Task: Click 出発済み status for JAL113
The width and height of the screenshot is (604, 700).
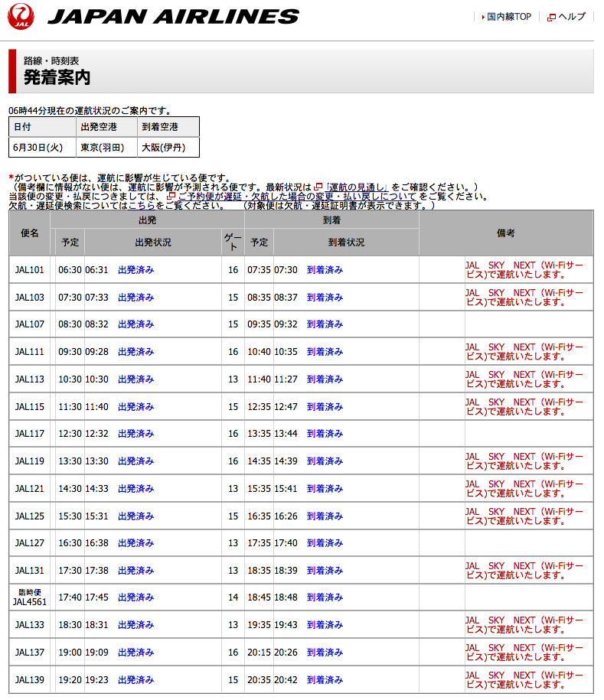Action: tap(135, 379)
